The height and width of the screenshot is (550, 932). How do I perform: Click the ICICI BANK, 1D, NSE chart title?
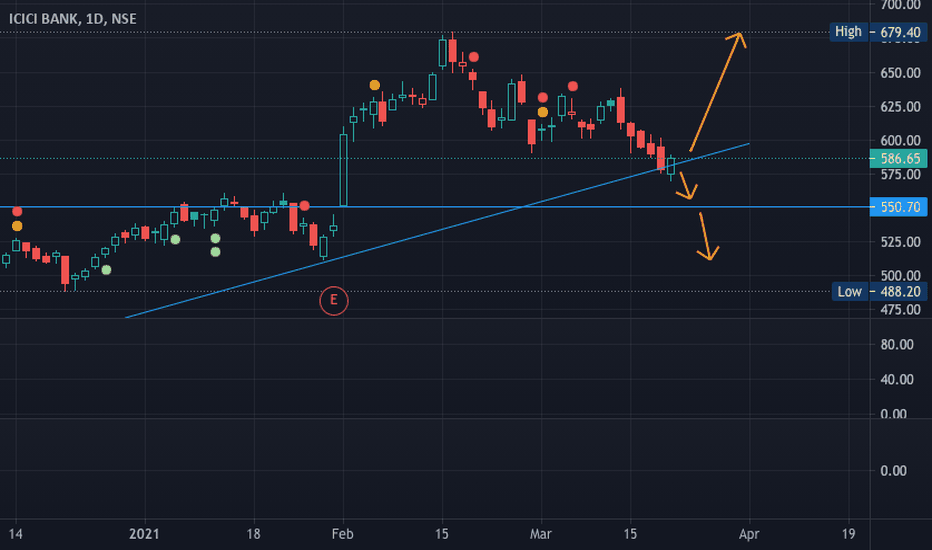[73, 19]
